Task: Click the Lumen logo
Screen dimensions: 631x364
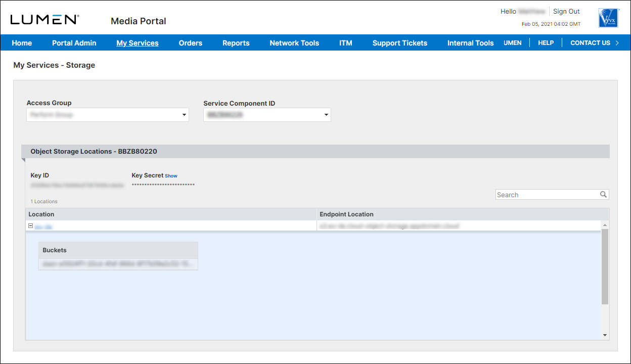Action: 44,20
